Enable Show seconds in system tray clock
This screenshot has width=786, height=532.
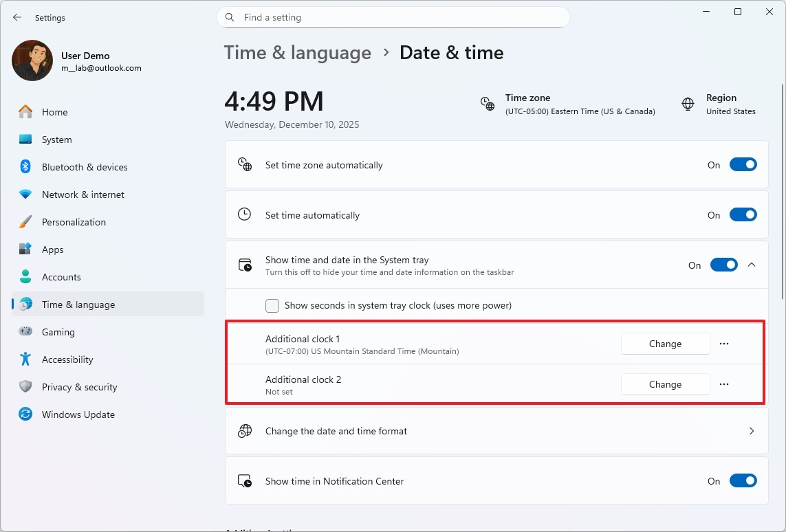coord(272,304)
